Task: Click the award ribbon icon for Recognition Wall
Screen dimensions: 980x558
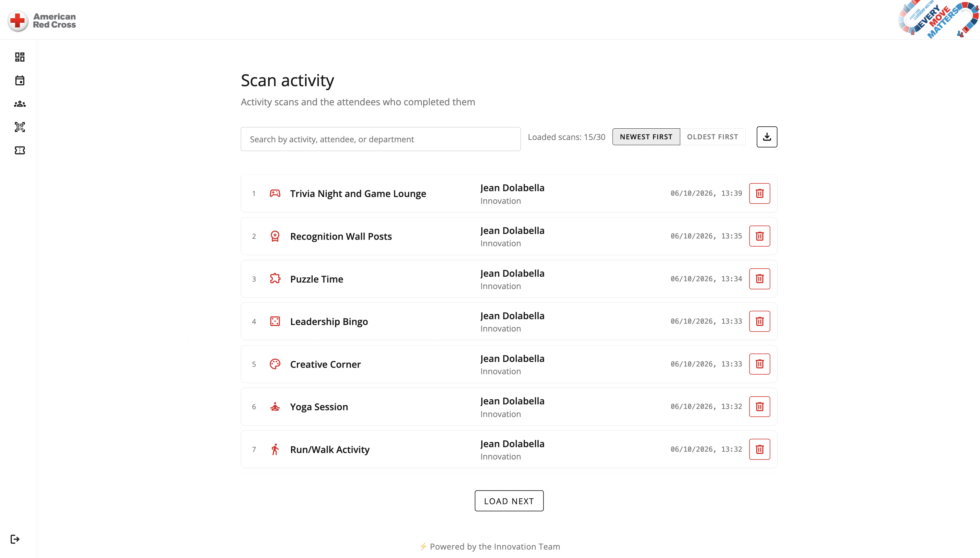Action: 275,236
